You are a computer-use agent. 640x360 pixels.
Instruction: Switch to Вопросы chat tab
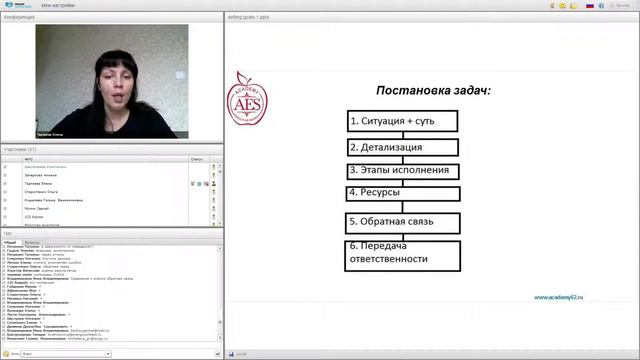pyautogui.click(x=32, y=242)
